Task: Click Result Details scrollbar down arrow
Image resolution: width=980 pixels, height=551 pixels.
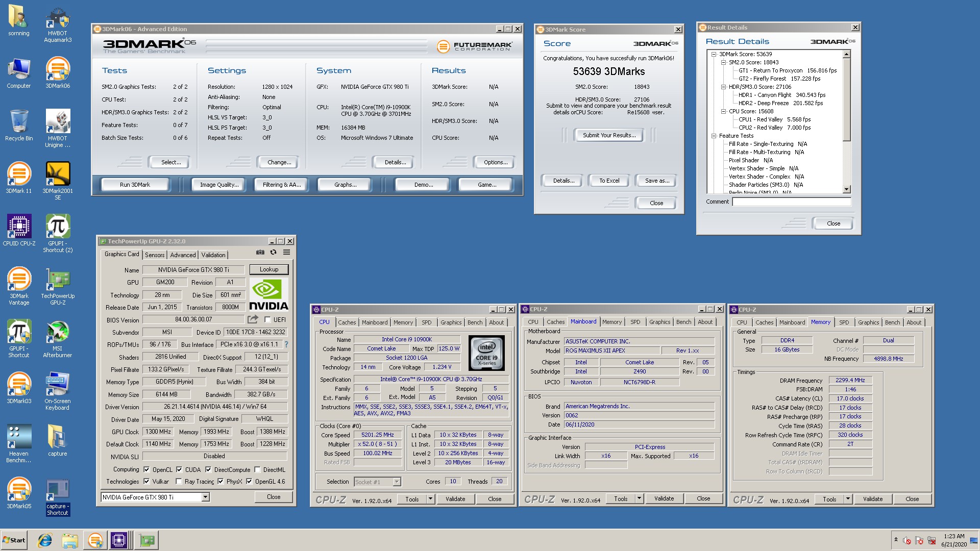Action: point(846,189)
